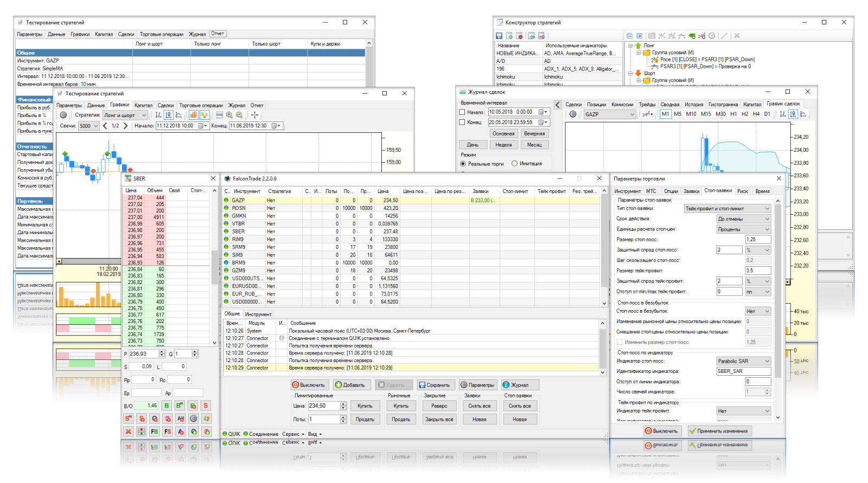
Task: Toggle M15 timeframe in Журнал сделок
Action: [x=706, y=114]
